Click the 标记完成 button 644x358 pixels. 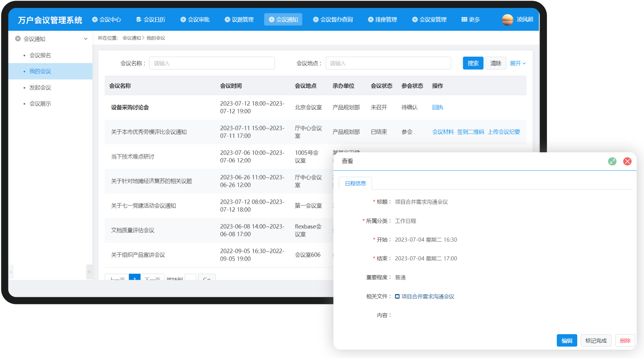click(596, 341)
